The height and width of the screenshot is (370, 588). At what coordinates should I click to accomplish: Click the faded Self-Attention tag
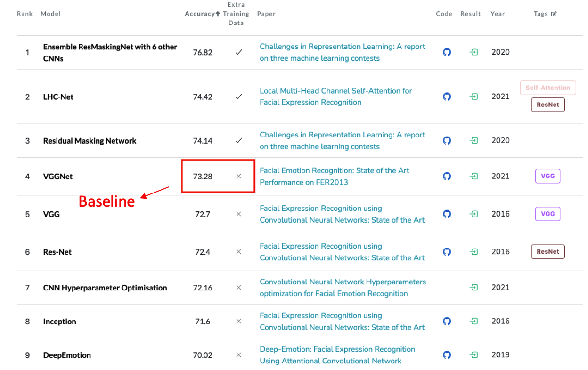tap(547, 88)
